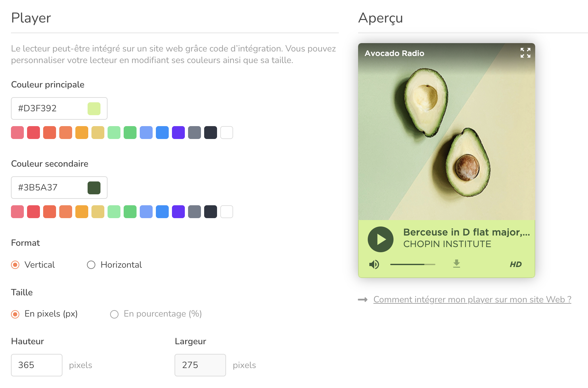Image resolution: width=588 pixels, height=388 pixels.
Task: Click the Hauteur pixel value field
Action: point(37,365)
